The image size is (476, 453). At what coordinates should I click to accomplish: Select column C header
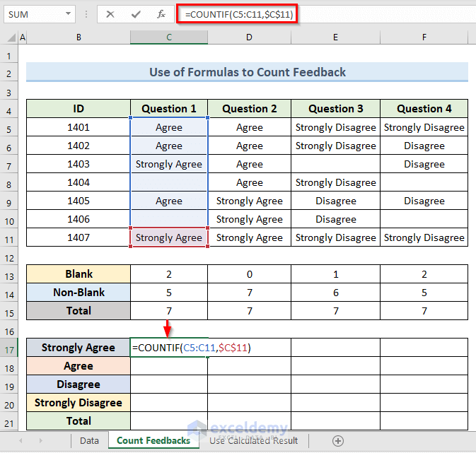tap(169, 37)
